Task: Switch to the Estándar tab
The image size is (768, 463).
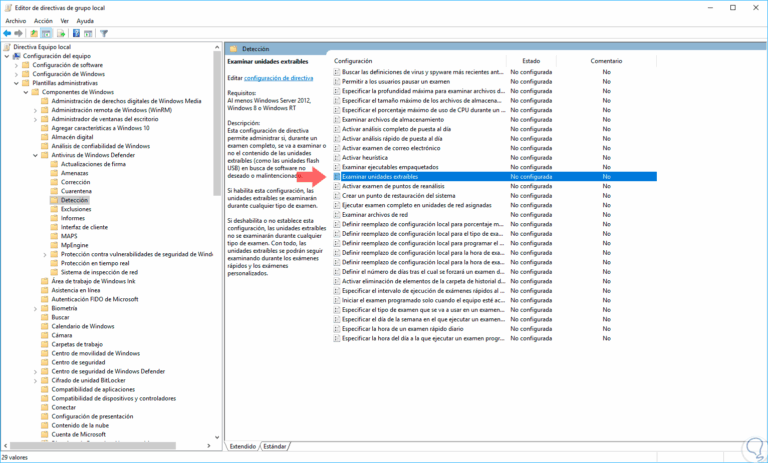Action: [x=274, y=447]
